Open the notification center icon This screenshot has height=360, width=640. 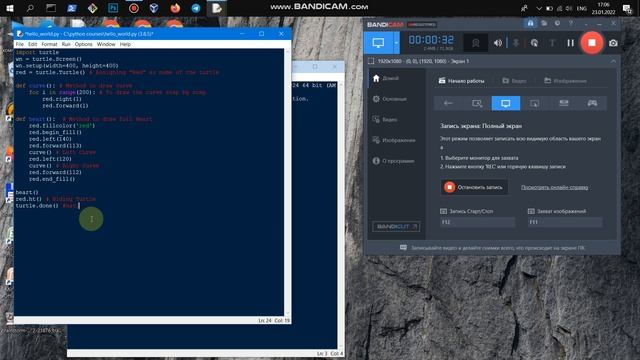(627, 8)
